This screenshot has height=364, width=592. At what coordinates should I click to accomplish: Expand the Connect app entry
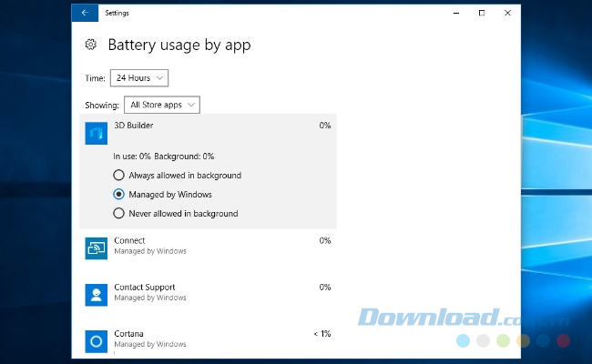click(208, 246)
